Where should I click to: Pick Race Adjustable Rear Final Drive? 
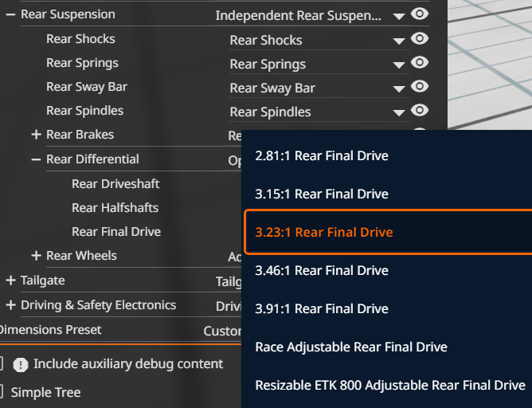coord(351,347)
